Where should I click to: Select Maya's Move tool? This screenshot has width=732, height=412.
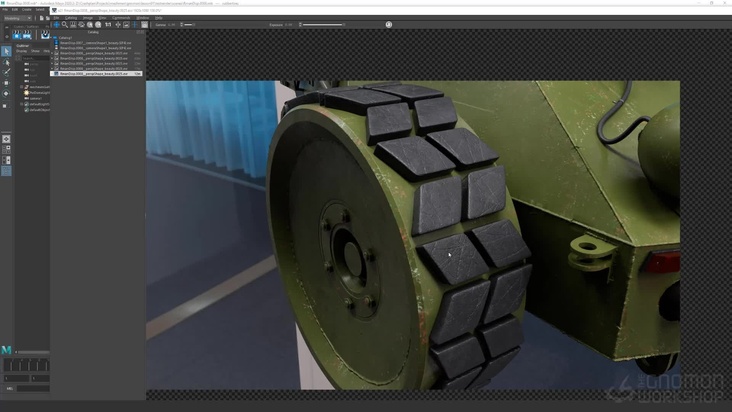click(6, 83)
